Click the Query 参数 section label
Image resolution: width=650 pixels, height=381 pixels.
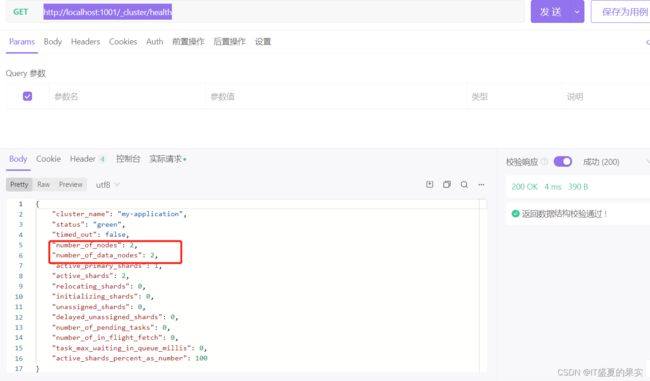[25, 73]
